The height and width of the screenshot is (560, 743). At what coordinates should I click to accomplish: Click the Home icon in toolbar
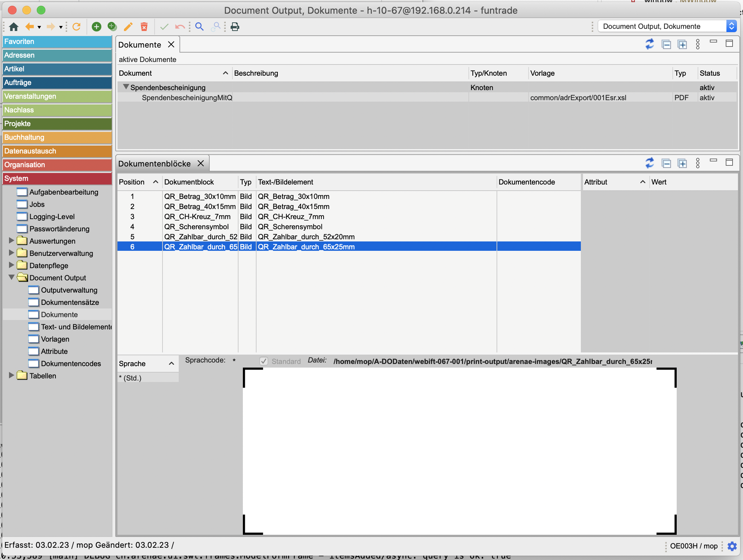(x=14, y=27)
